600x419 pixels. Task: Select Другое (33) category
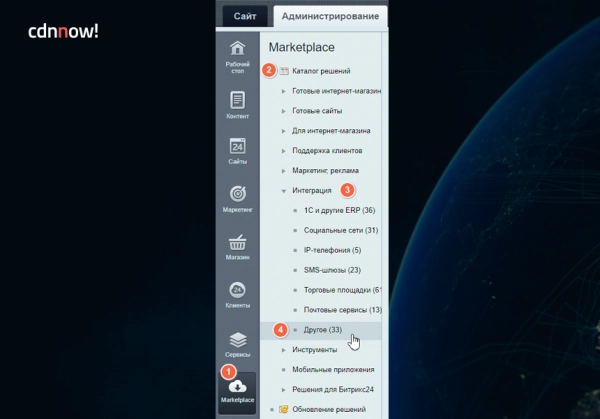[x=323, y=329]
